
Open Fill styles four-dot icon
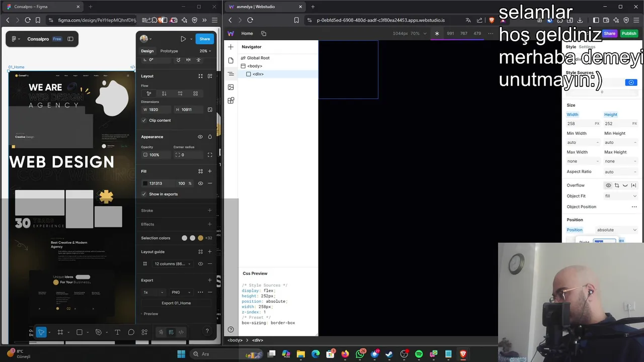(200, 171)
